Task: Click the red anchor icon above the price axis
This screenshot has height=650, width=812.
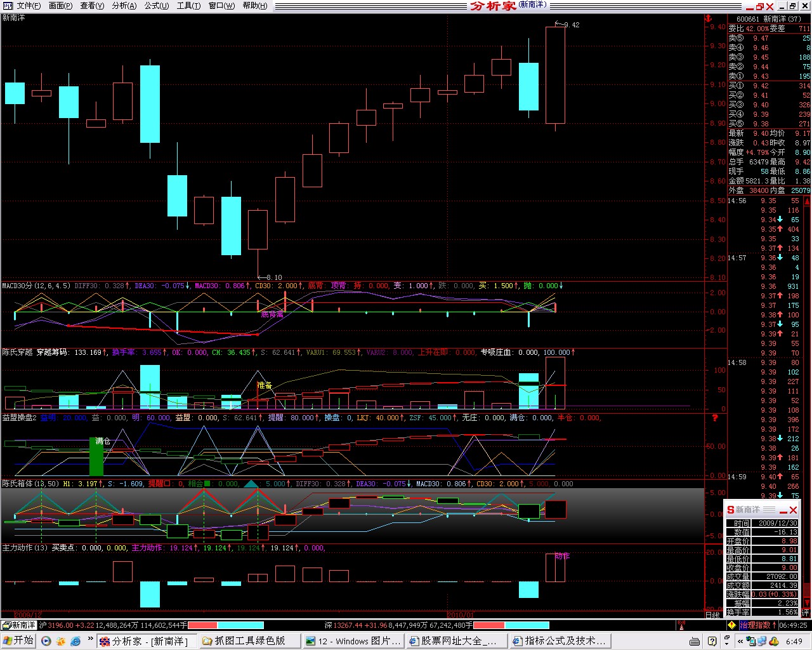Action: pos(709,18)
